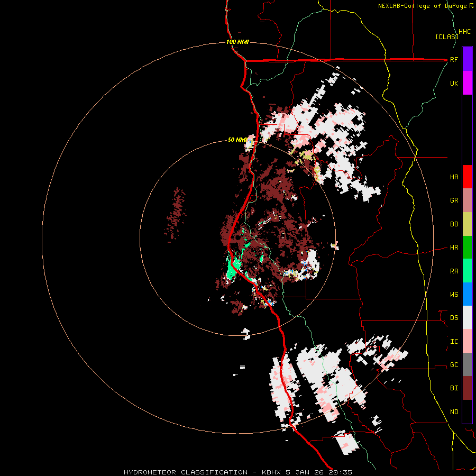
Task: Pick the light green RA swatch
Action: coord(467,271)
